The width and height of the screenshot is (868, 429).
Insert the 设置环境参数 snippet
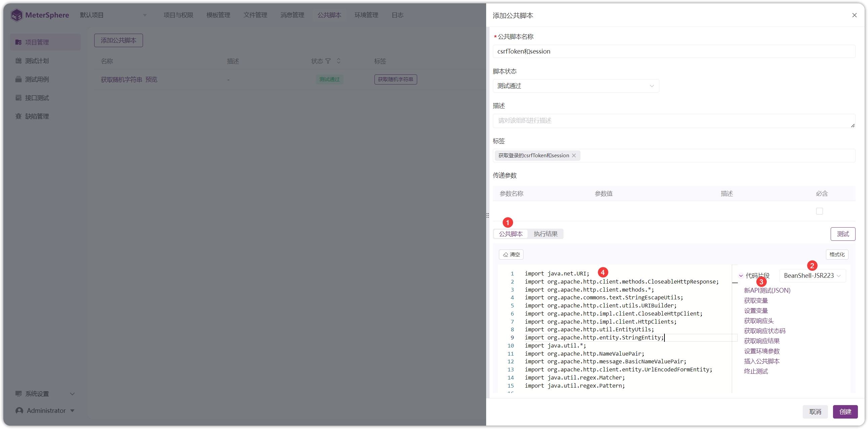coord(762,351)
